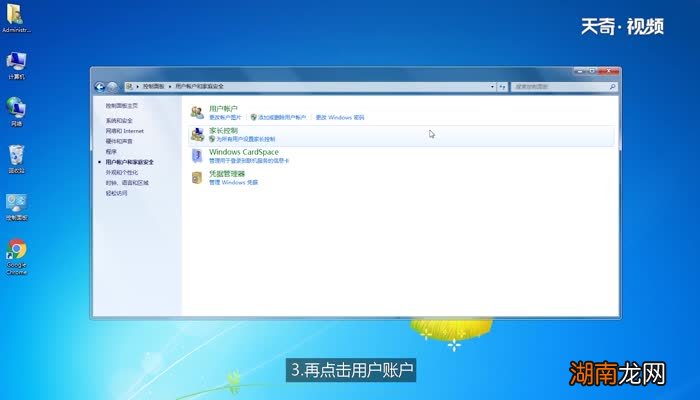Click the search magnifier icon

[613, 87]
